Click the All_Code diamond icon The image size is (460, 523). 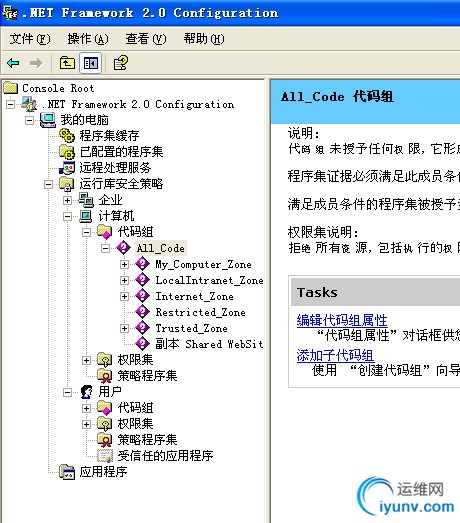click(123, 247)
